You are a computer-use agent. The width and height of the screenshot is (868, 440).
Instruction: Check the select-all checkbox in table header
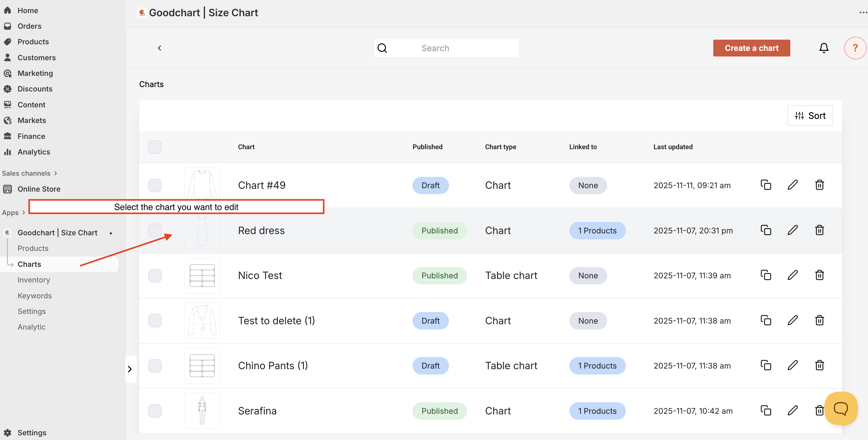[x=155, y=147]
